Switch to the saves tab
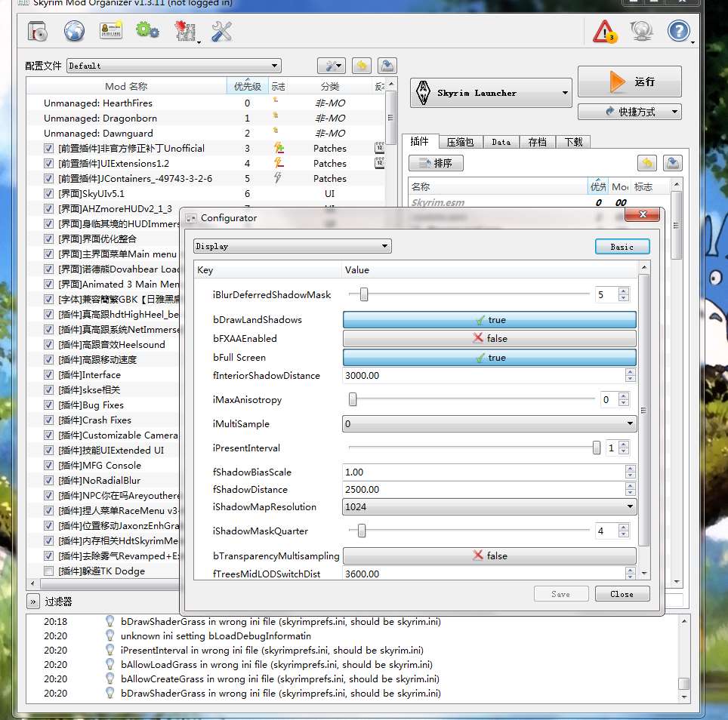 pyautogui.click(x=537, y=142)
